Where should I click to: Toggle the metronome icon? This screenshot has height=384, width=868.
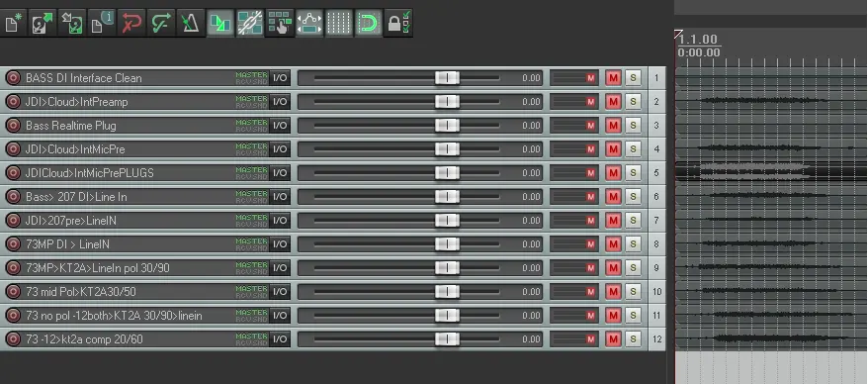click(x=191, y=24)
